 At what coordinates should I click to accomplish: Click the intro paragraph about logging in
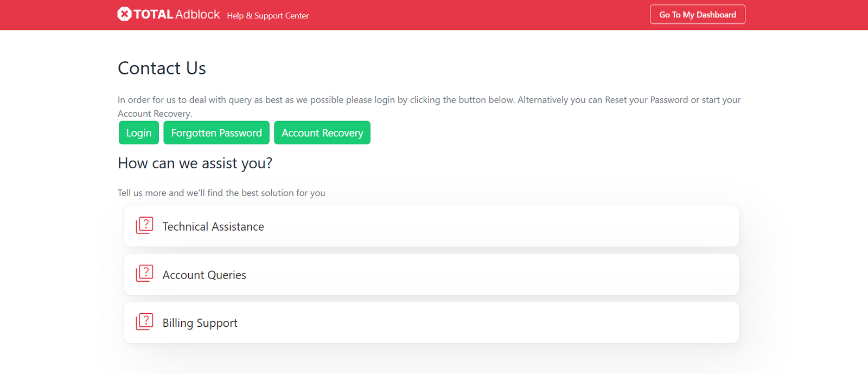429,100
